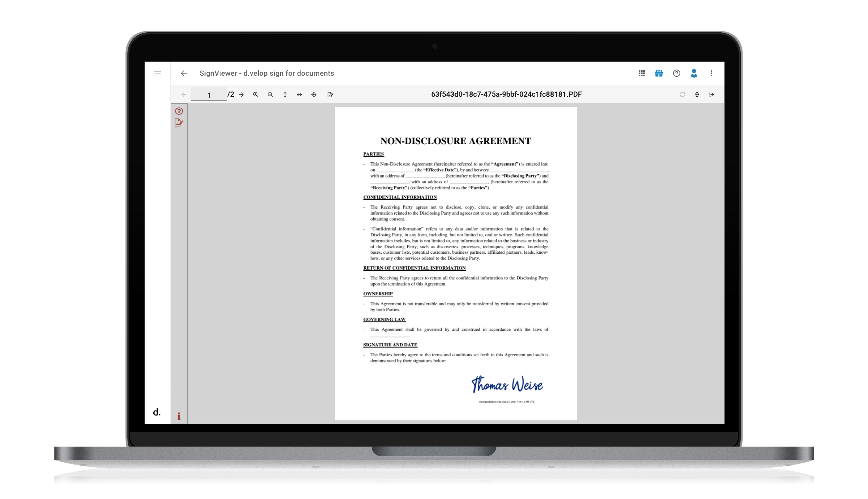The image size is (868, 499).
Task: Click the user profile icon
Action: coord(693,73)
